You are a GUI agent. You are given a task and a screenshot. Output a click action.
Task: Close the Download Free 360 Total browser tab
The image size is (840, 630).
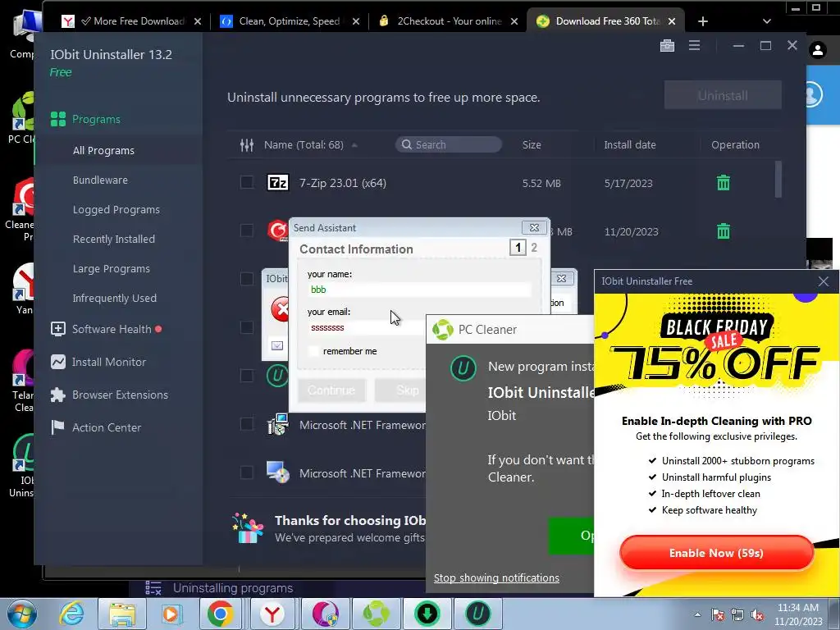pyautogui.click(x=672, y=21)
